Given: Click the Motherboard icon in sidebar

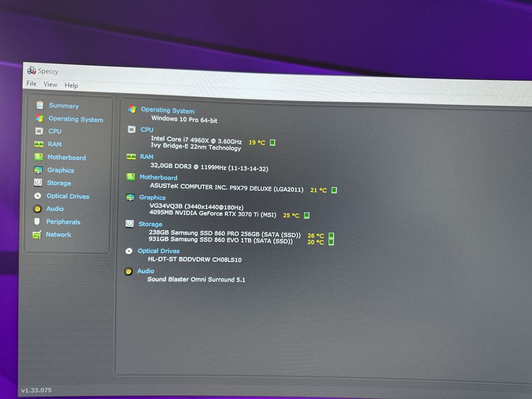Looking at the screenshot, I should coord(38,157).
